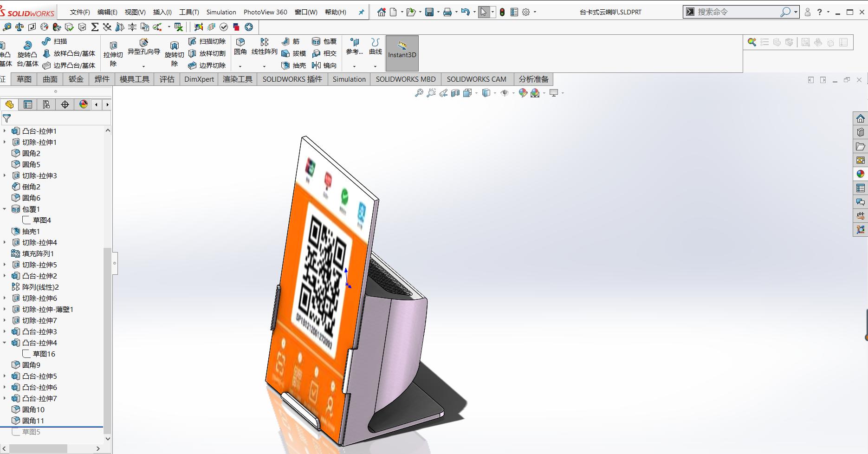This screenshot has height=454, width=868.
Task: Click Zoom to Fit in the view toolbar
Action: click(419, 93)
